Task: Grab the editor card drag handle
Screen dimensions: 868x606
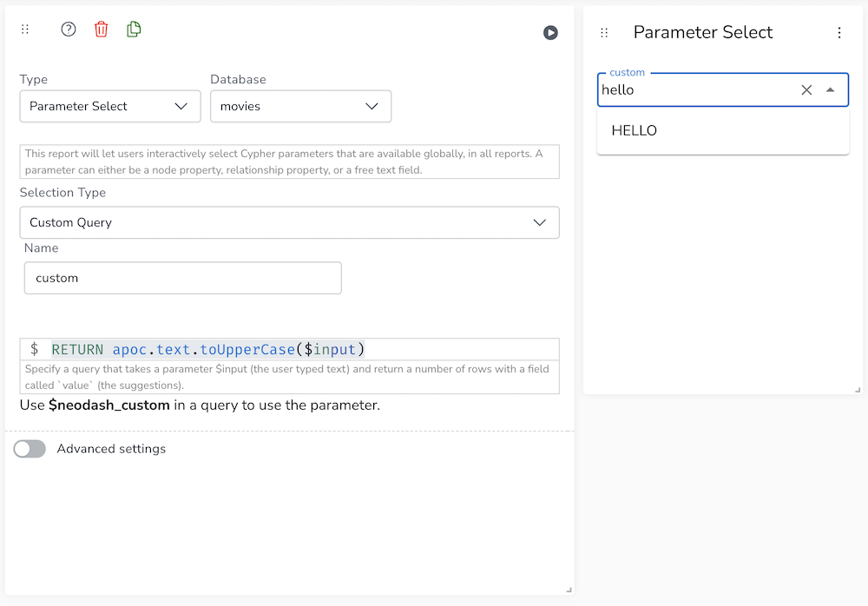Action: click(x=25, y=30)
